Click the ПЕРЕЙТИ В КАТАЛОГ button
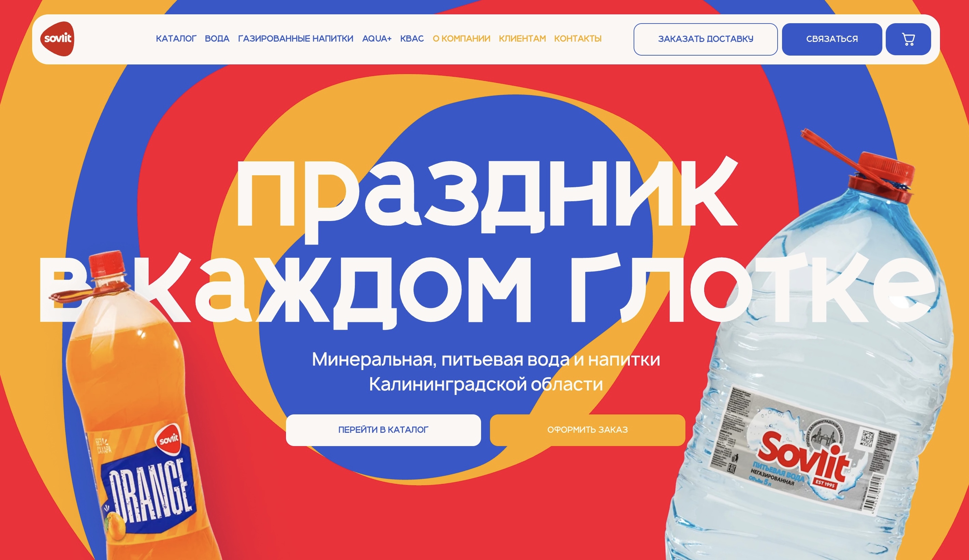This screenshot has width=969, height=560. coord(384,430)
